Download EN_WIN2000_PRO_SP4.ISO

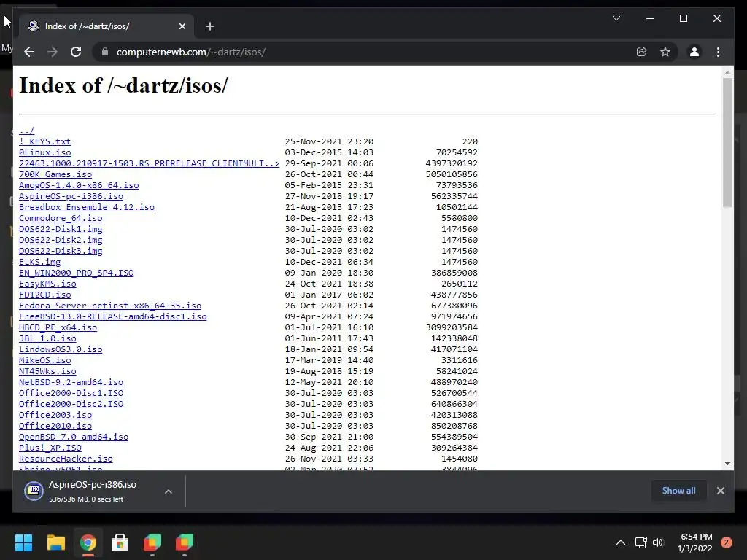76,273
